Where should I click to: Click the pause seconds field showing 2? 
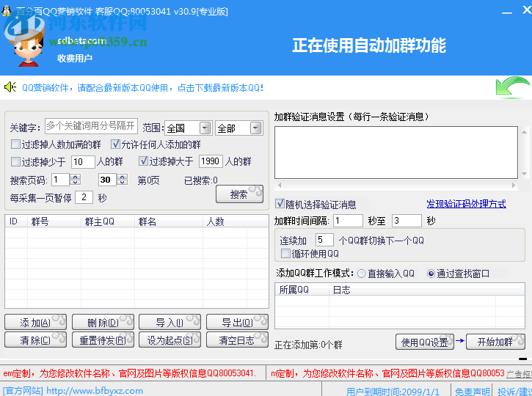(84, 197)
